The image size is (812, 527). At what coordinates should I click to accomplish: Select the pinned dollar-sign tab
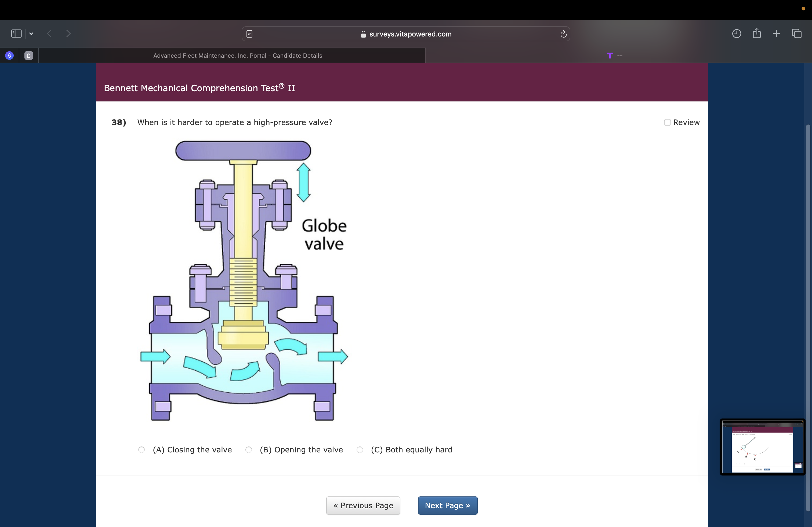[x=10, y=56]
